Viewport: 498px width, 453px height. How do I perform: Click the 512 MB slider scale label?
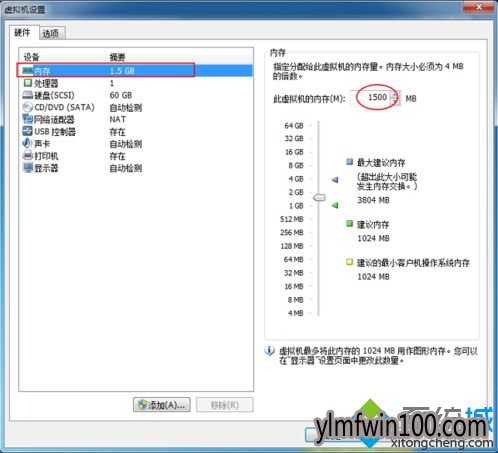click(292, 219)
